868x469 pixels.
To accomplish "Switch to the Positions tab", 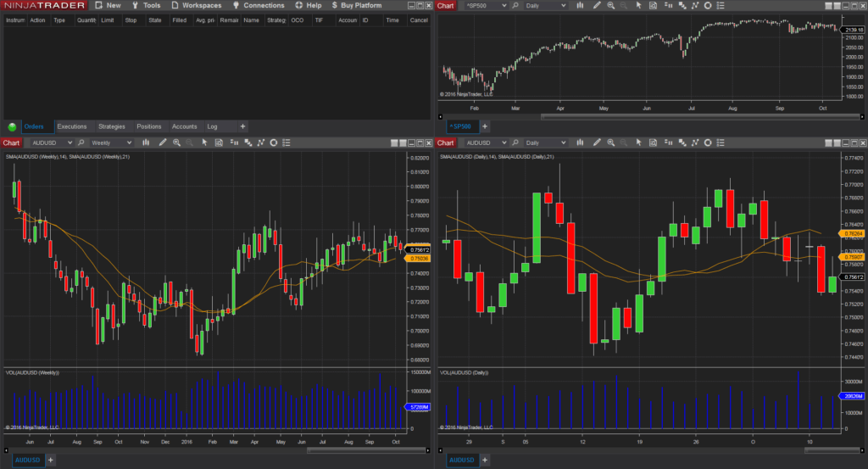I will point(149,127).
